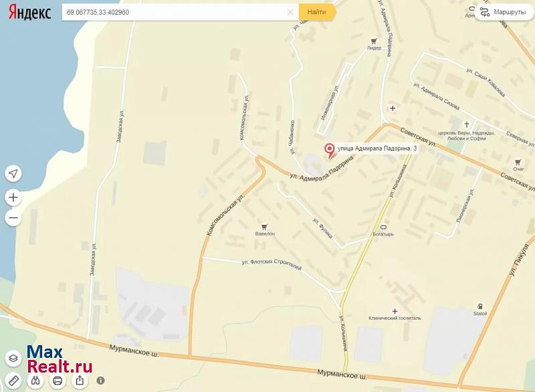The image size is (535, 392).
Task: Activate the my-location arrow icon
Action: point(13,173)
